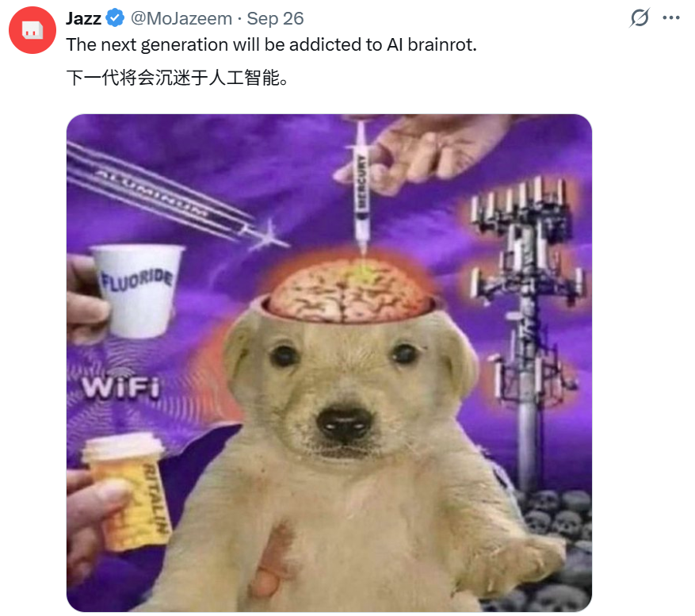695x616 pixels.
Task: Open the three-dot more options menu
Action: point(671,17)
